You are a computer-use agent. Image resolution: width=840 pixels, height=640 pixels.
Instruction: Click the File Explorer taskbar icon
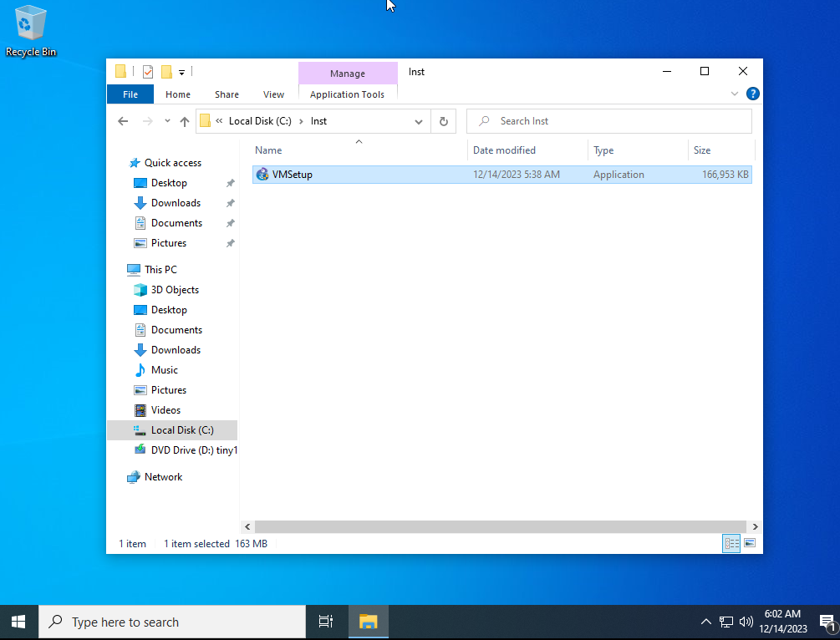point(369,622)
